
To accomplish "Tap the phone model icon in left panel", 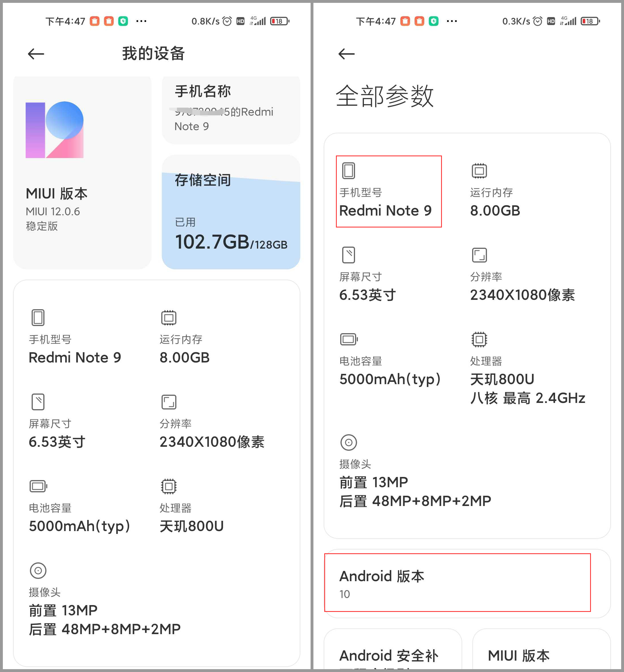I will coord(38,317).
